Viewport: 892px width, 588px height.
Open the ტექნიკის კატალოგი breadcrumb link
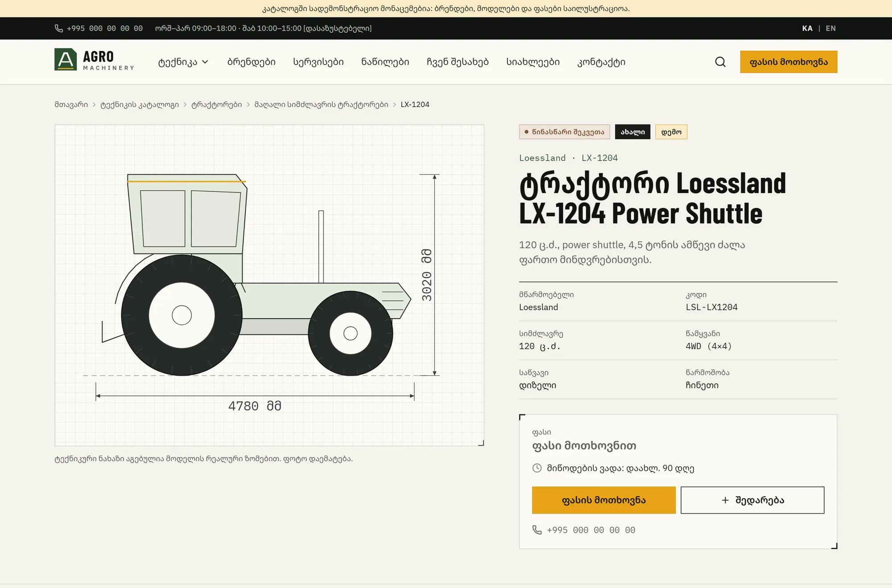tap(140, 104)
